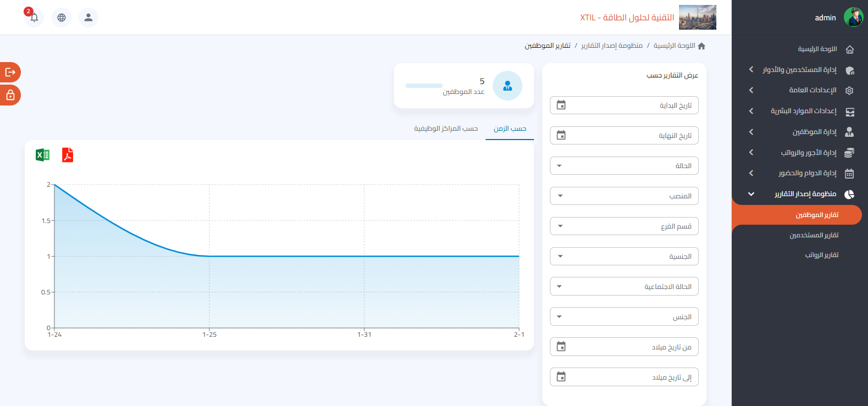Go to تقارير الرواتب report page
This screenshot has height=406, width=868.
coord(821,255)
